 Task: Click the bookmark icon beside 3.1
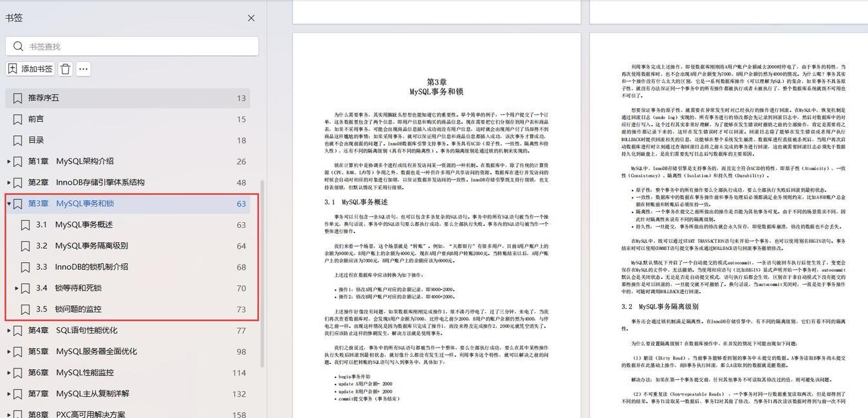(25, 225)
